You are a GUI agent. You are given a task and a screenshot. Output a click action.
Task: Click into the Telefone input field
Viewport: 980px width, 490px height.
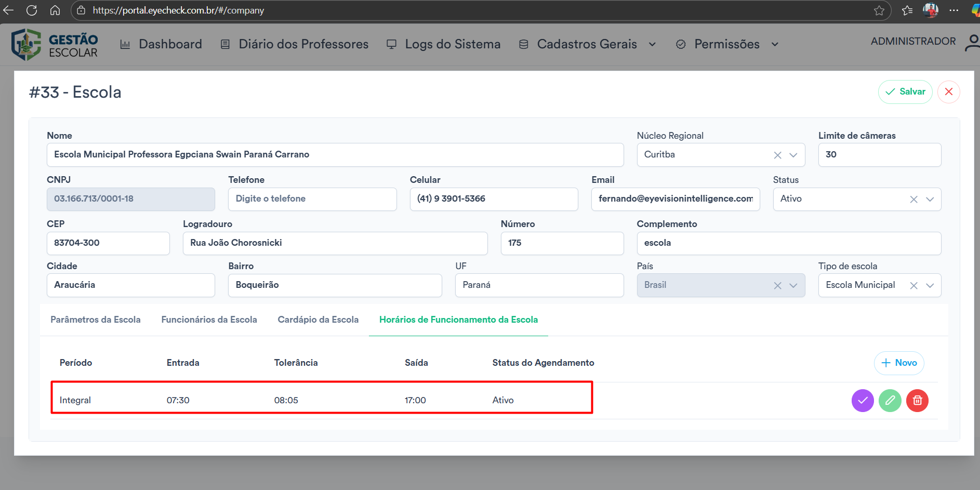point(312,199)
